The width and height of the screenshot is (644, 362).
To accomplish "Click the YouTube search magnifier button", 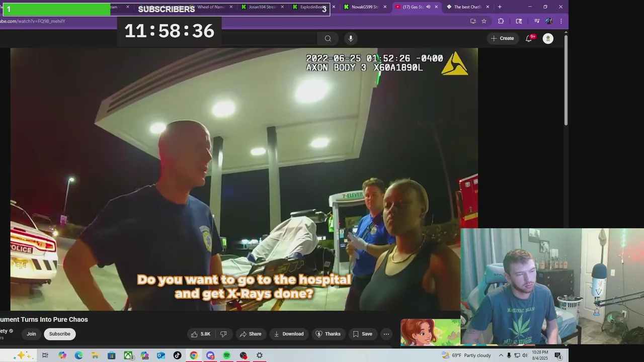I will pyautogui.click(x=328, y=39).
